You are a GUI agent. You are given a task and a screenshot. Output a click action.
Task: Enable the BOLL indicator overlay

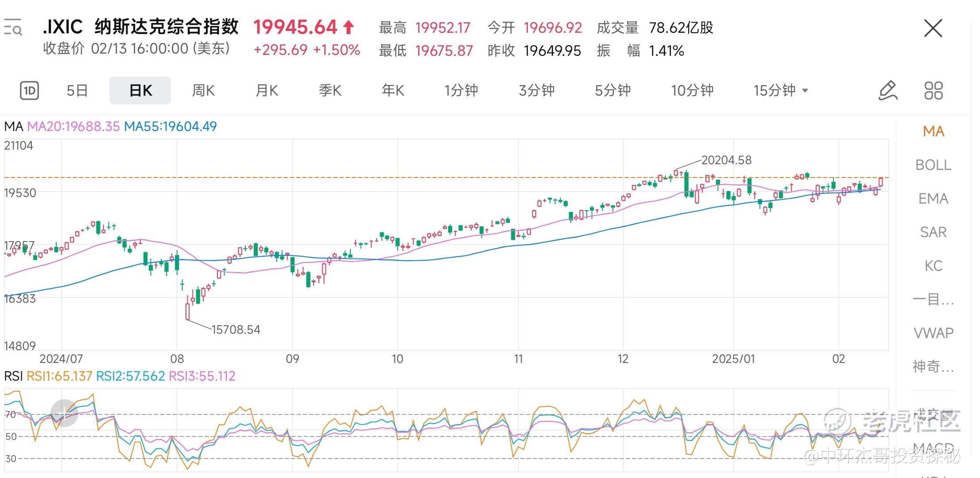click(x=933, y=165)
